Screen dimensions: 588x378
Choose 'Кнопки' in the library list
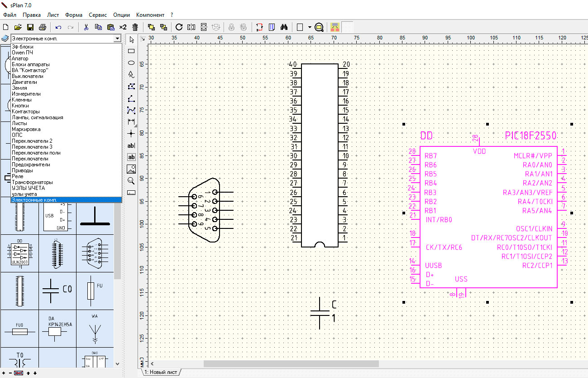click(x=67, y=106)
